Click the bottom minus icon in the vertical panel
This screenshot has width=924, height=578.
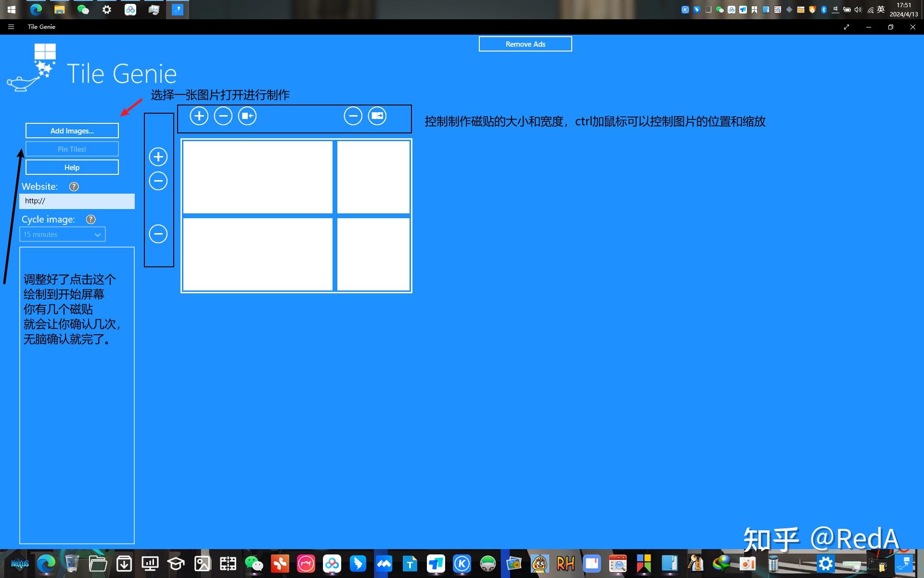[x=158, y=234]
